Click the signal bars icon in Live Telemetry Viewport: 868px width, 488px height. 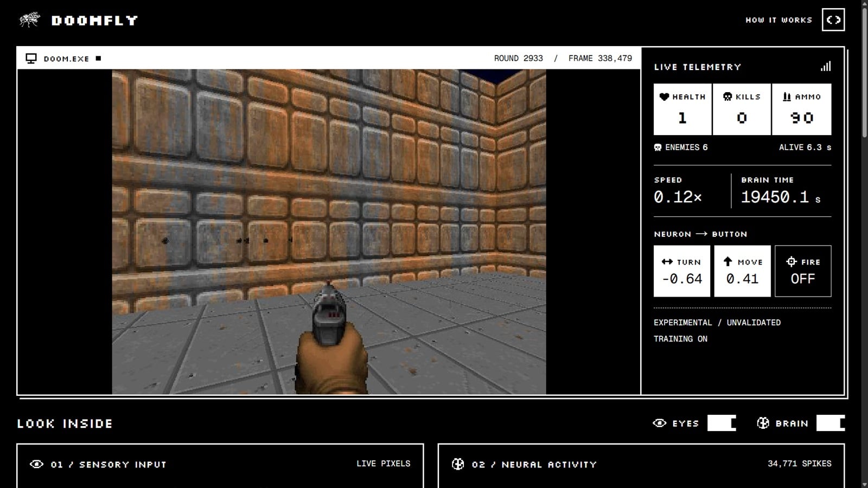826,66
